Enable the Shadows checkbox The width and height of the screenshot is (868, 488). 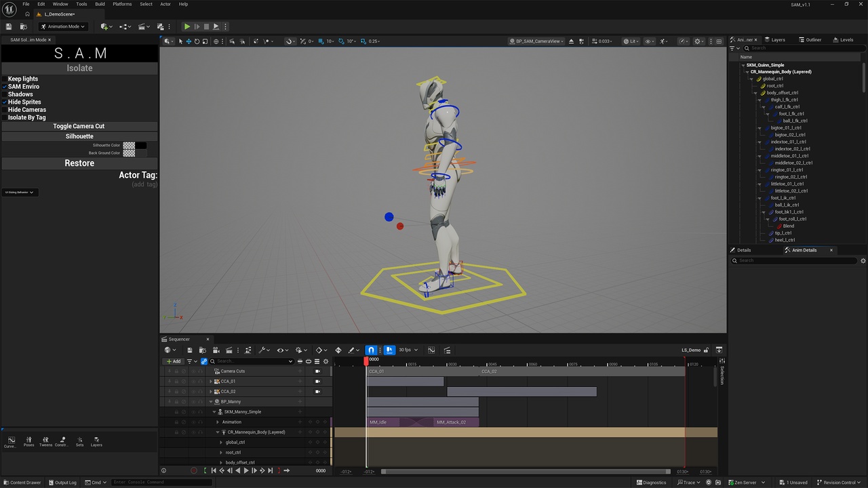pyautogui.click(x=5, y=94)
